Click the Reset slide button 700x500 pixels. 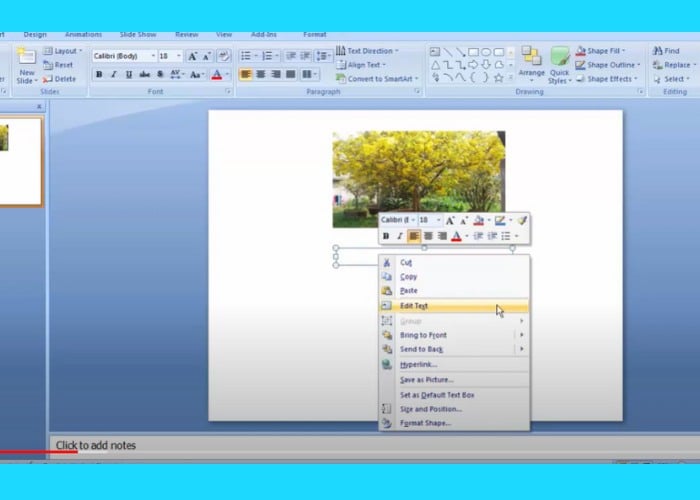(x=58, y=65)
